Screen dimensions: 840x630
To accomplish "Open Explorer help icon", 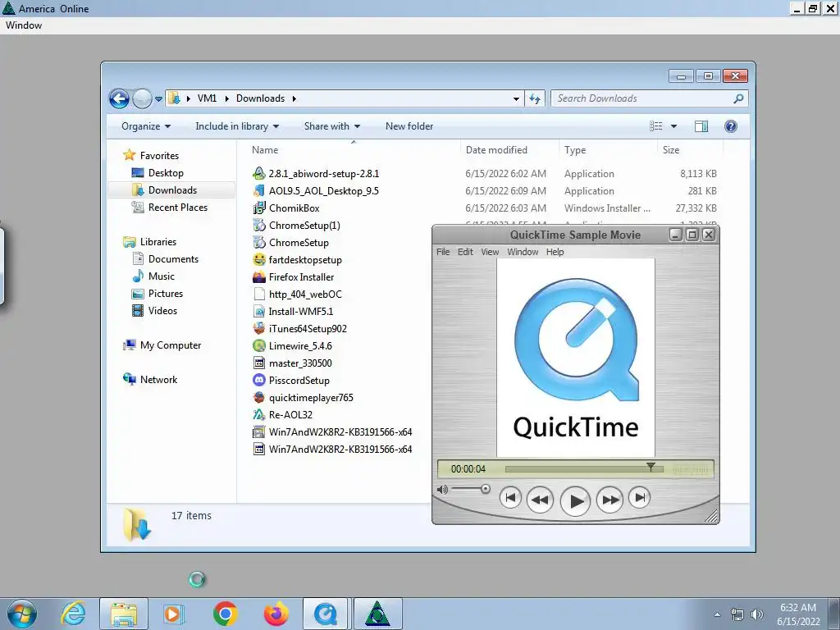I will [x=730, y=126].
